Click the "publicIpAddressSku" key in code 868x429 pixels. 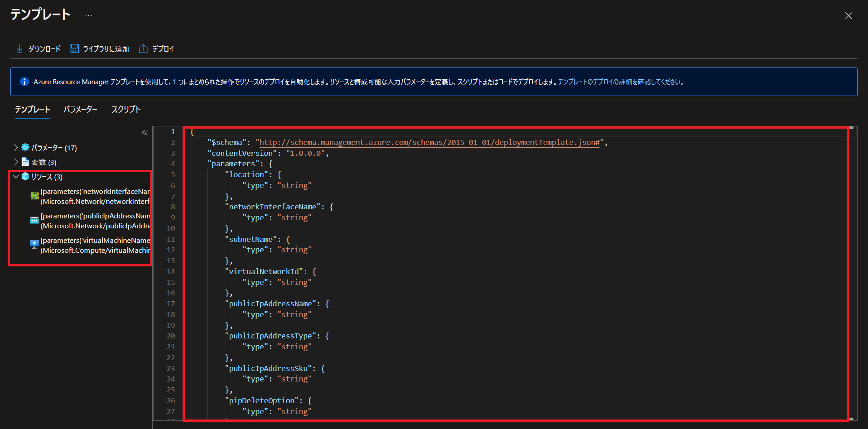click(x=268, y=368)
